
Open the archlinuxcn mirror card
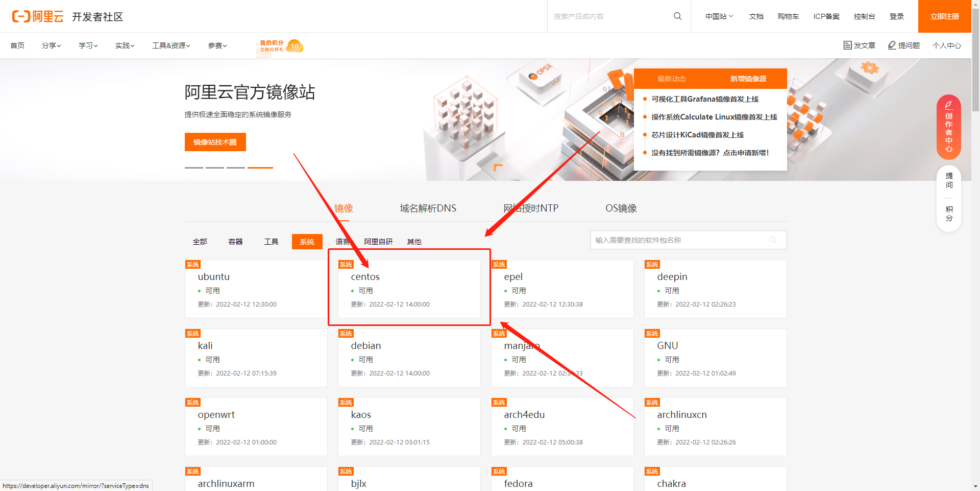[715, 427]
